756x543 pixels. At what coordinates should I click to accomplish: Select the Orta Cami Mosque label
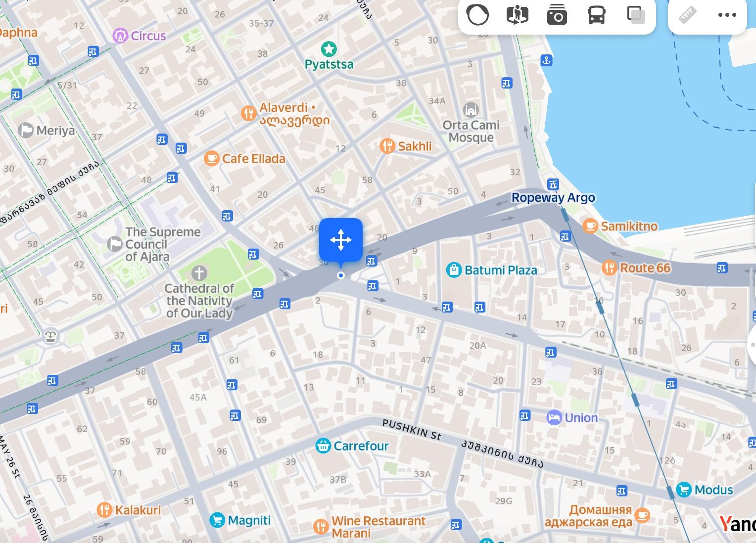coord(471,132)
